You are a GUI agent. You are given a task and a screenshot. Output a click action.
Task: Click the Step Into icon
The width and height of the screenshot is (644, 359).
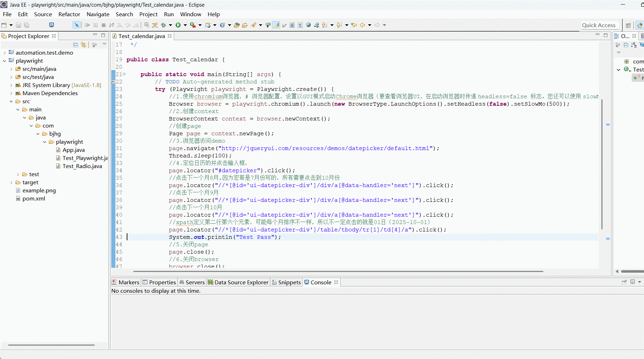(x=120, y=25)
